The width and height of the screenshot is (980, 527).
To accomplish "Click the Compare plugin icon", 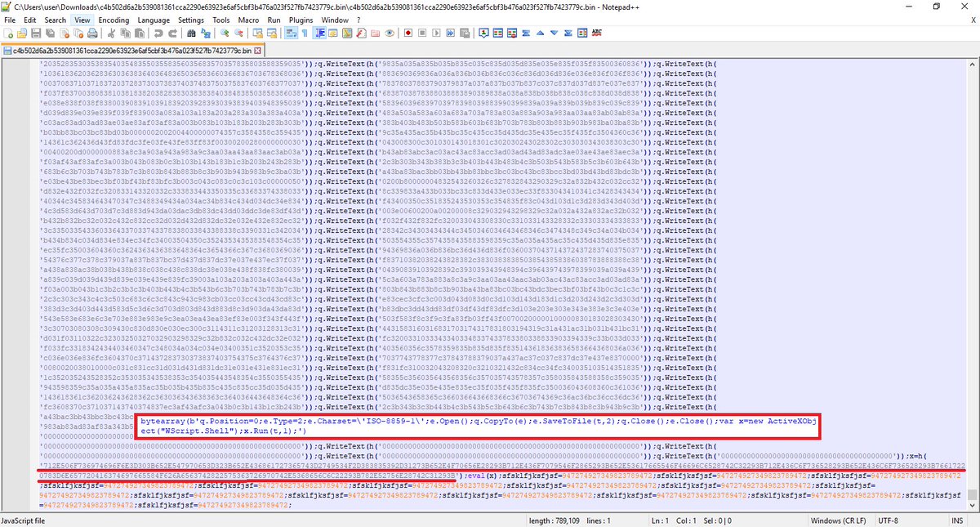I will pyautogui.click(x=498, y=33).
